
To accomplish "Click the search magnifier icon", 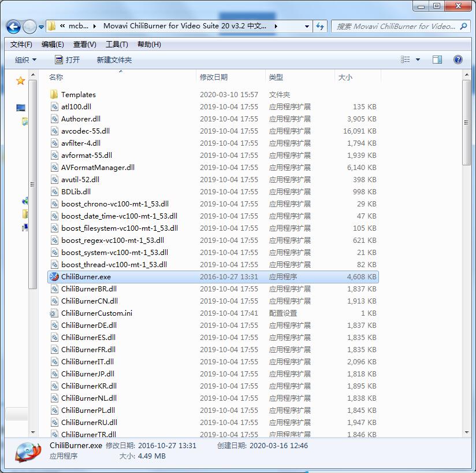I will (x=464, y=26).
